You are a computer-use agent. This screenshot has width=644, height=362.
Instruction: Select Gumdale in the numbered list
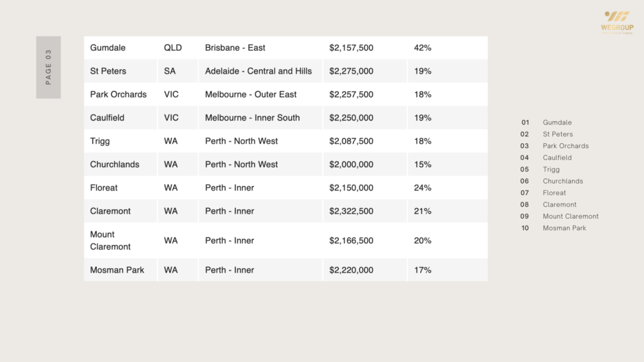point(557,123)
